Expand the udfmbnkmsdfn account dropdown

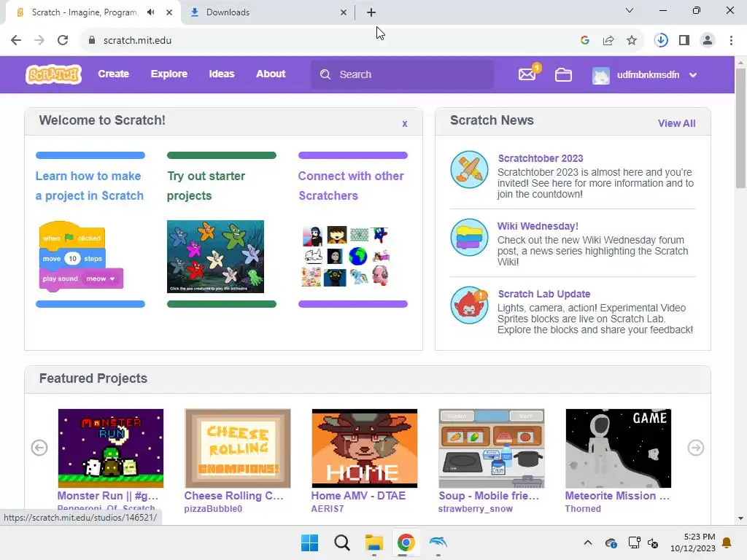coord(693,75)
